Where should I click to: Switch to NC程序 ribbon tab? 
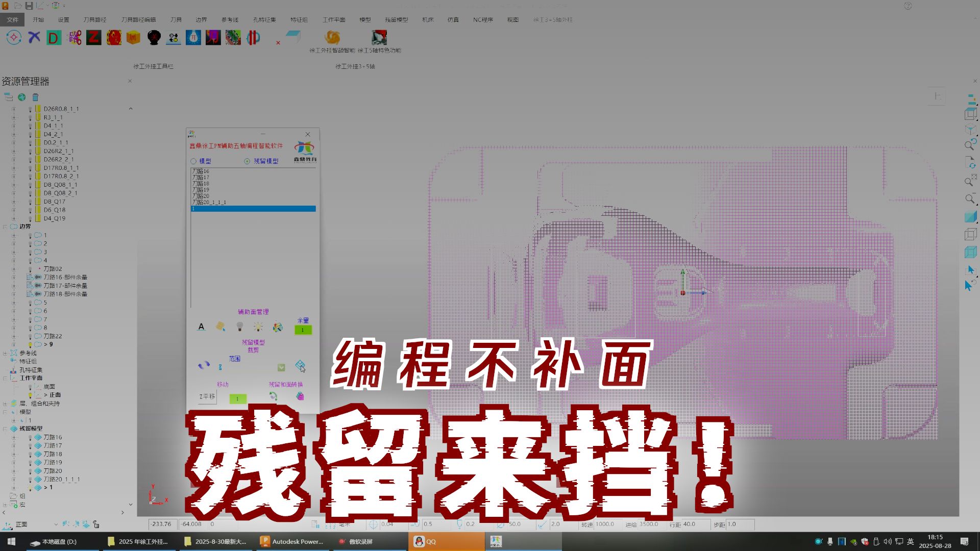pyautogui.click(x=483, y=19)
